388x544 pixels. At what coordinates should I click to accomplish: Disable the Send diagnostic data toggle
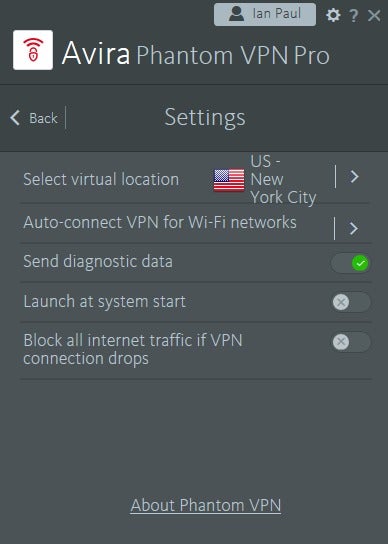tap(351, 263)
